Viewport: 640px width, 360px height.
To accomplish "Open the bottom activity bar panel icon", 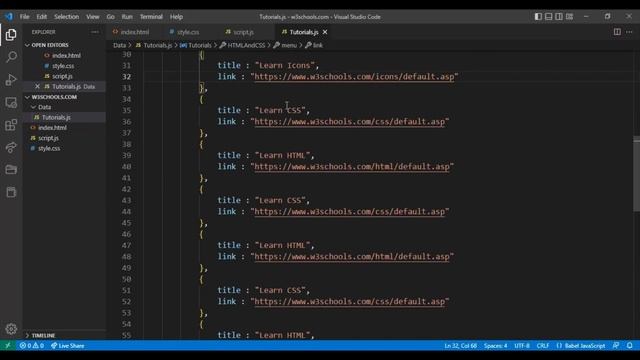I will (11, 192).
